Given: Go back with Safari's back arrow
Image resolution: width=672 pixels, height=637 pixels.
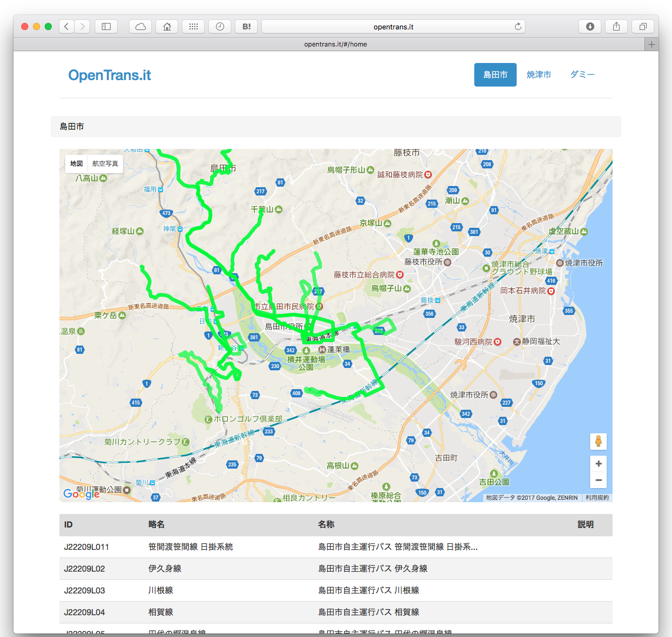Looking at the screenshot, I should 66,26.
